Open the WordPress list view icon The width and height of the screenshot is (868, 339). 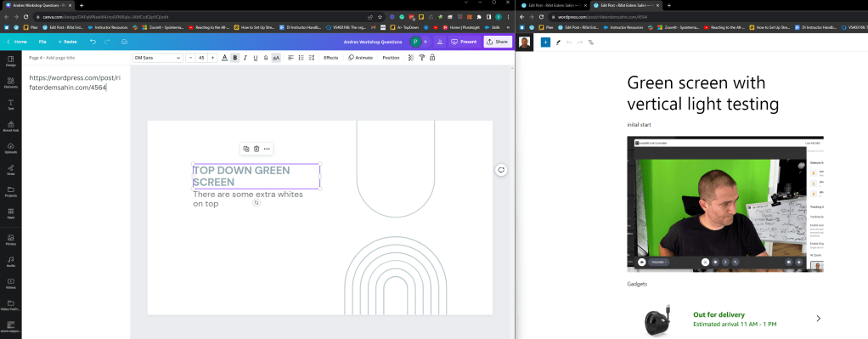(590, 42)
